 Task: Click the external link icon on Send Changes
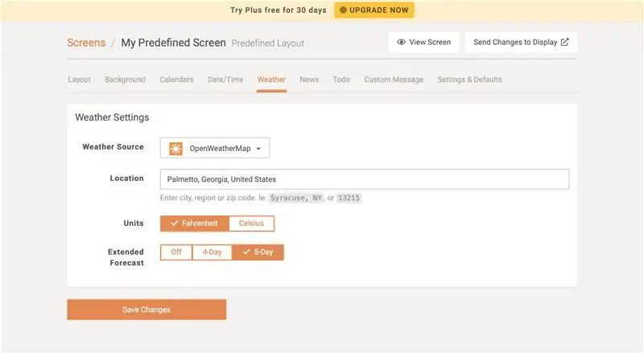[x=565, y=42]
